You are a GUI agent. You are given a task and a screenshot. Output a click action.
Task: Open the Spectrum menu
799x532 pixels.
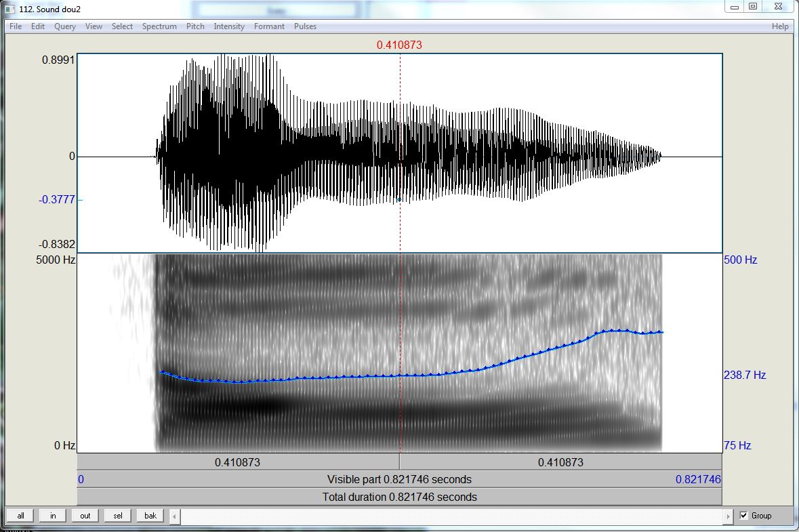(159, 26)
